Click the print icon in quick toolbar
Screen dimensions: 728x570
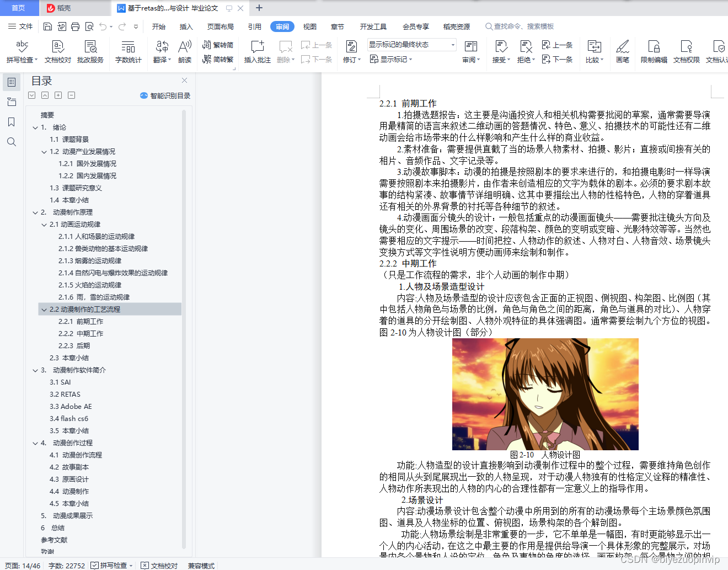tap(75, 26)
